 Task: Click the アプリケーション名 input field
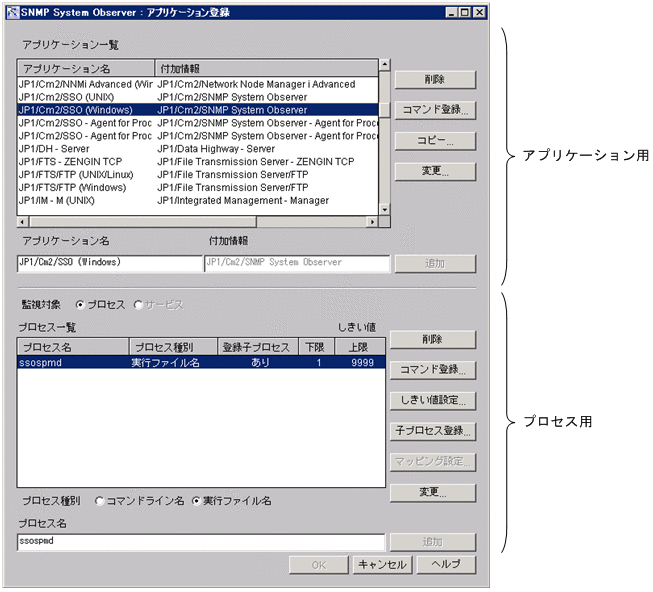[x=110, y=264]
